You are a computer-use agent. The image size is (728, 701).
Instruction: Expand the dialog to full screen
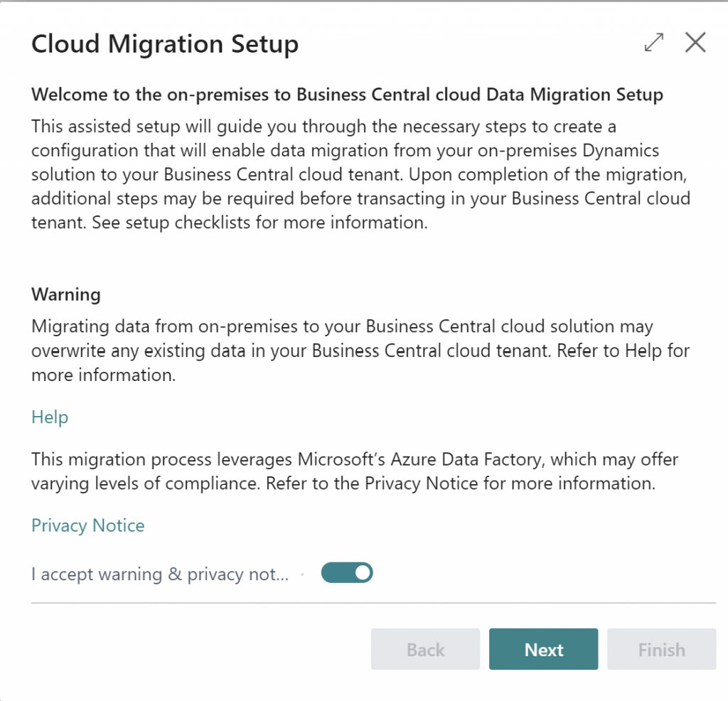(654, 43)
